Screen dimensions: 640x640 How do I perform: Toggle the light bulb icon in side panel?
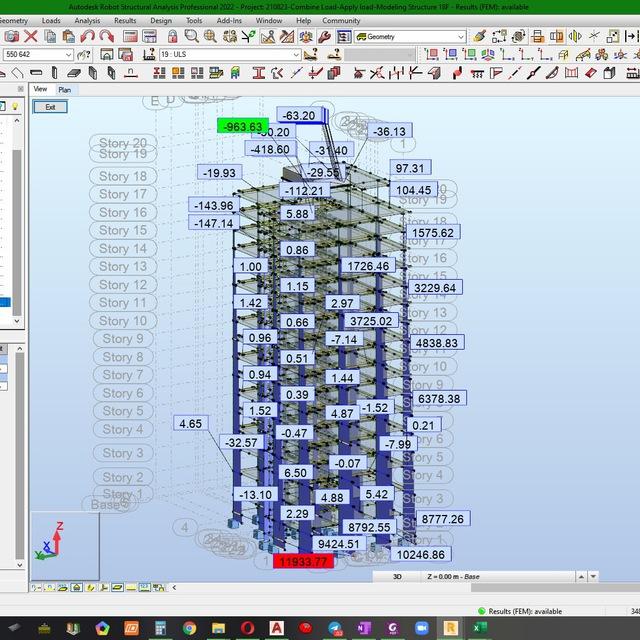tap(15, 107)
